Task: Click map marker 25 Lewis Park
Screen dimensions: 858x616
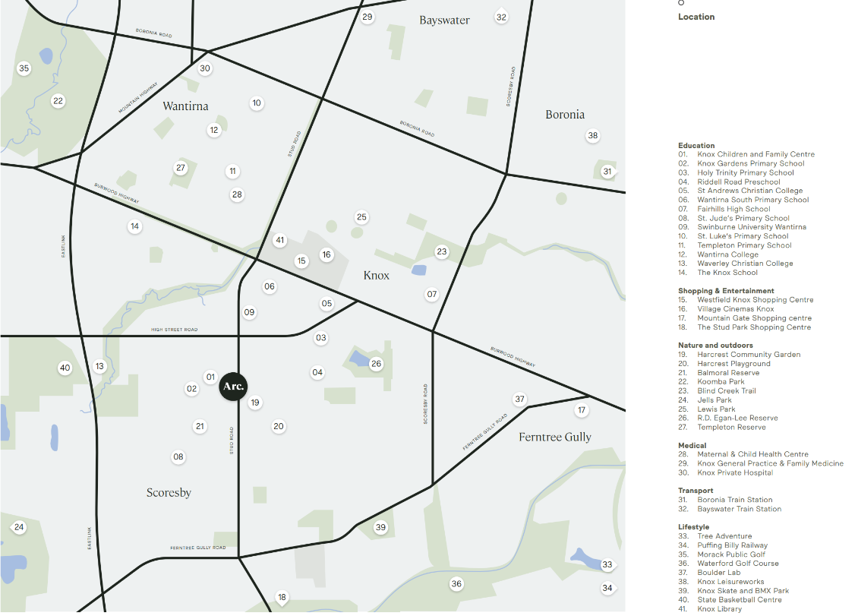Action: point(361,216)
